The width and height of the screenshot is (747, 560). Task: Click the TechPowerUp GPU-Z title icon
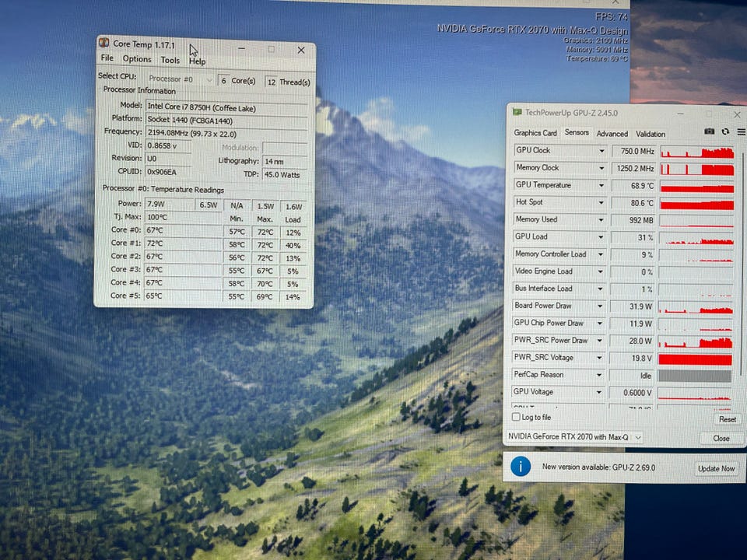click(517, 112)
